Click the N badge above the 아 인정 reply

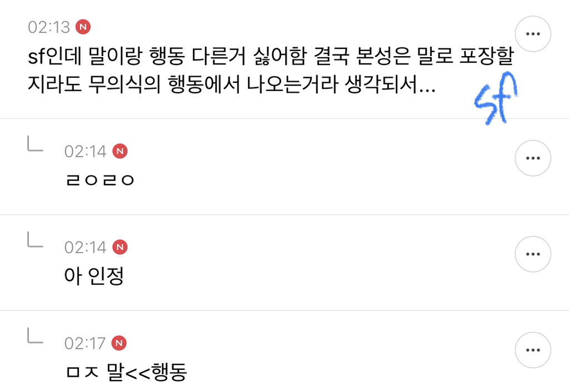(x=119, y=247)
